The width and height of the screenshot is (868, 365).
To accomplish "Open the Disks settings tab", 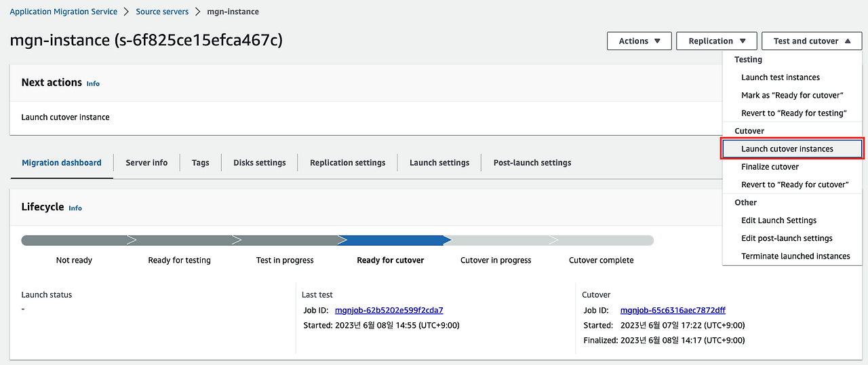I will [260, 163].
